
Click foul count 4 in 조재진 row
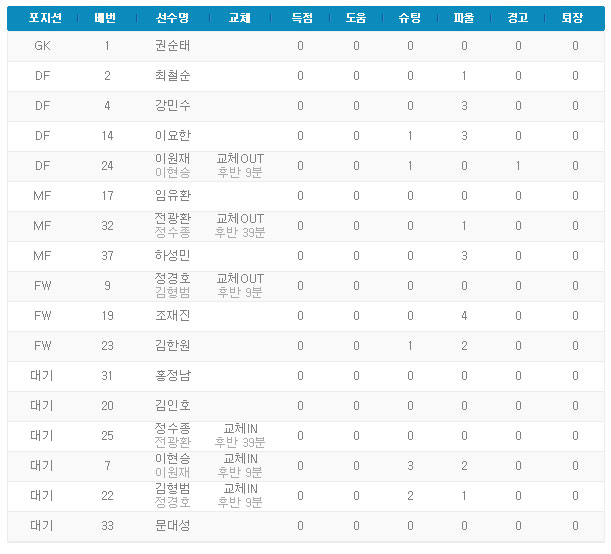pyautogui.click(x=464, y=316)
